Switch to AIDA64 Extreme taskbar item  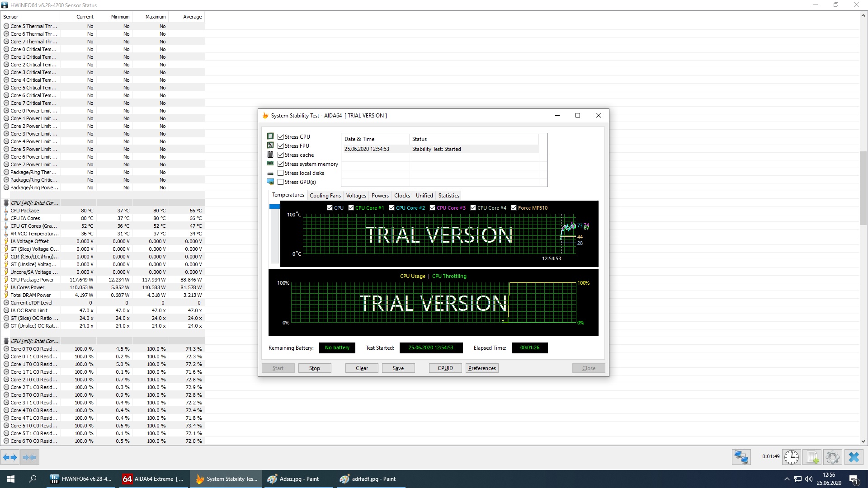pos(153,479)
